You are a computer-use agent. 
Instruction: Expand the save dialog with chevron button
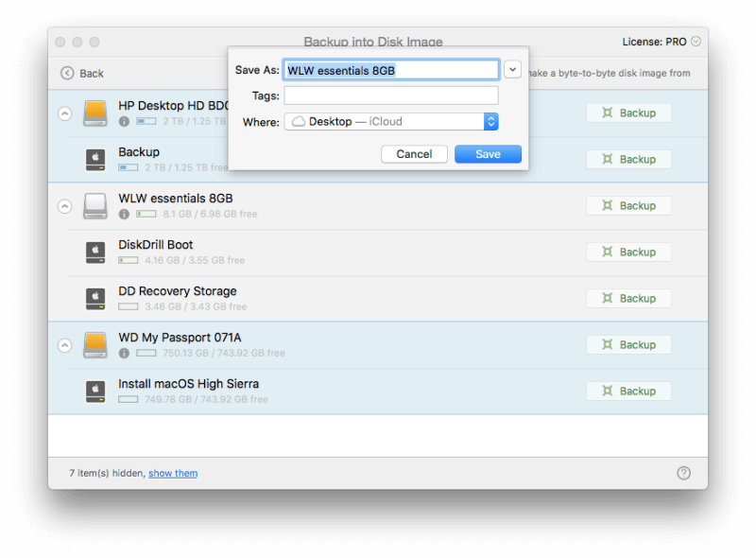coord(512,69)
